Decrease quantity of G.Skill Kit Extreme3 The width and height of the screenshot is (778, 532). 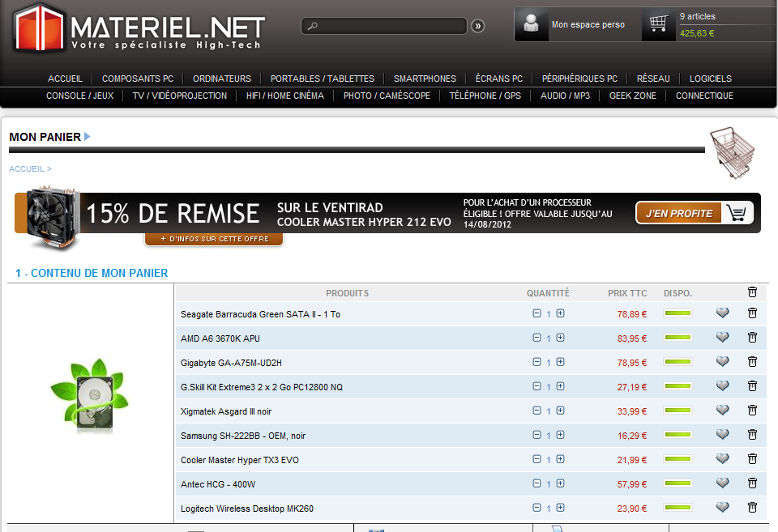536,386
